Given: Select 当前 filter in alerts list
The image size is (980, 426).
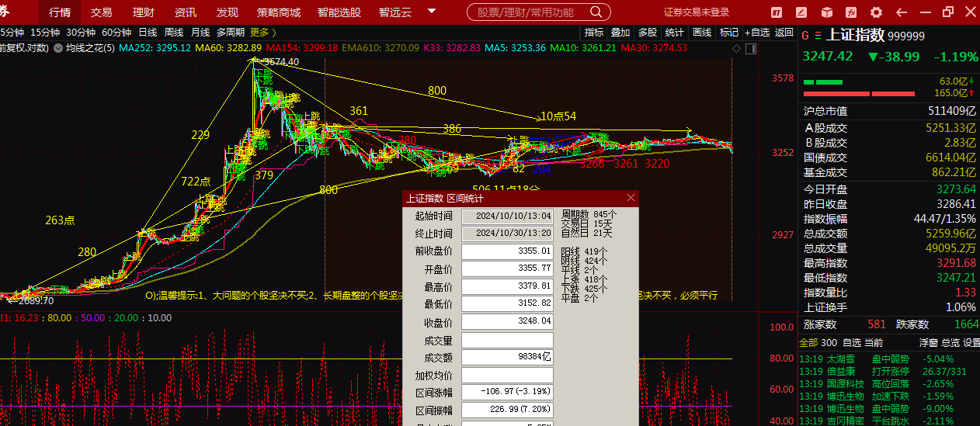Looking at the screenshot, I should (874, 342).
